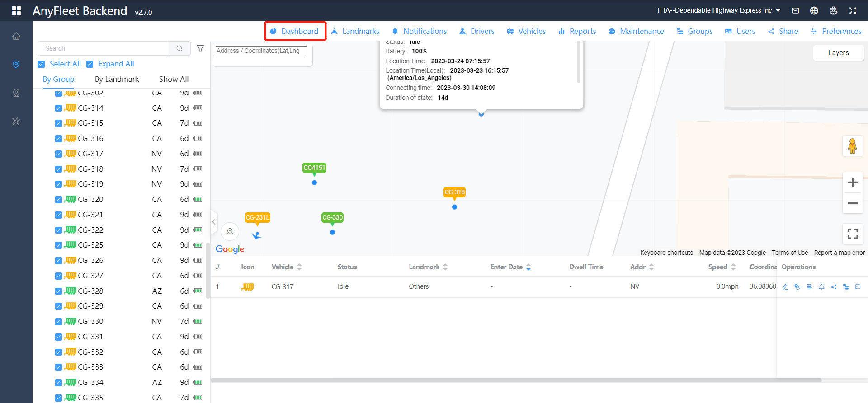Toggle fullscreen via header arrows icon
Image resolution: width=868 pixels, height=403 pixels.
[853, 10]
